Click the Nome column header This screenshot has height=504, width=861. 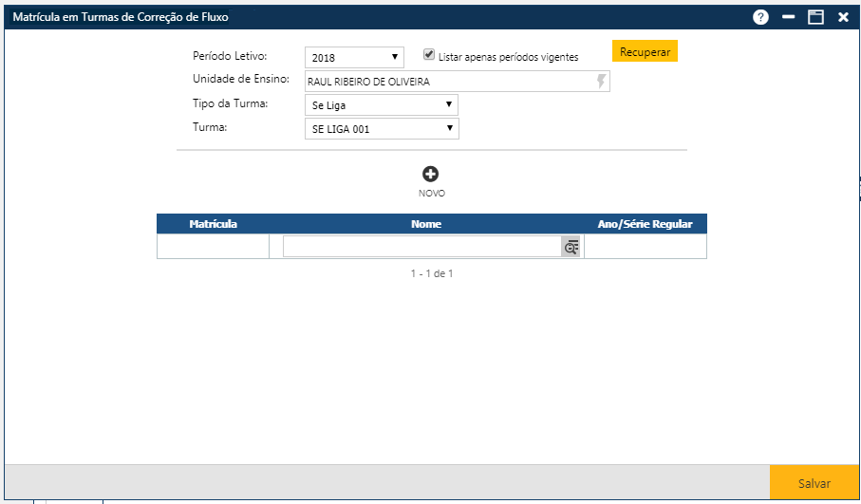pyautogui.click(x=426, y=224)
